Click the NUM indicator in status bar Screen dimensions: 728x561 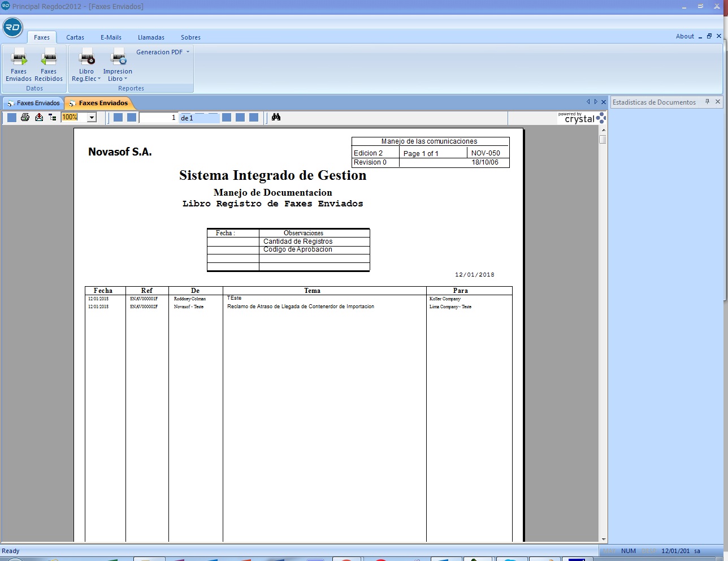pos(629,551)
